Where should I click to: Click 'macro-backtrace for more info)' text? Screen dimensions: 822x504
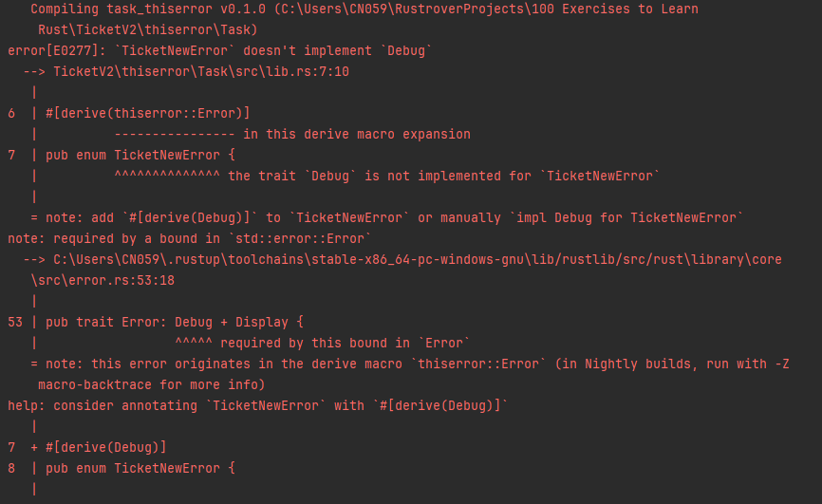point(152,384)
